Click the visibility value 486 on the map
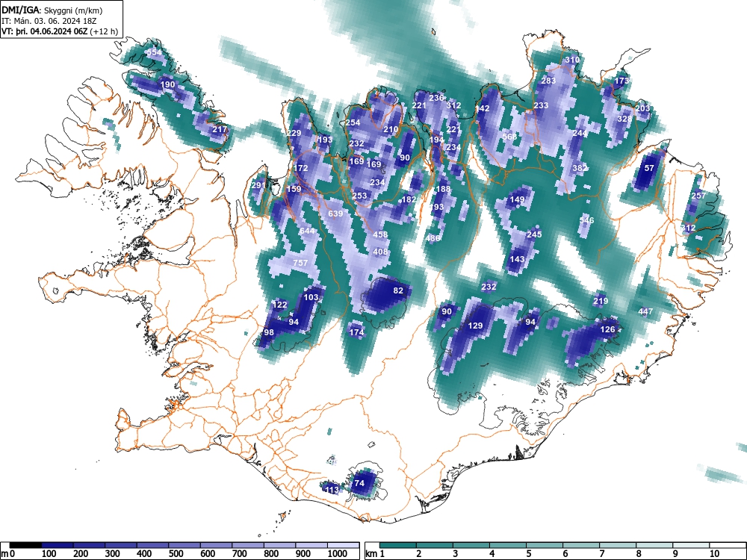The height and width of the screenshot is (560, 747). tap(433, 238)
